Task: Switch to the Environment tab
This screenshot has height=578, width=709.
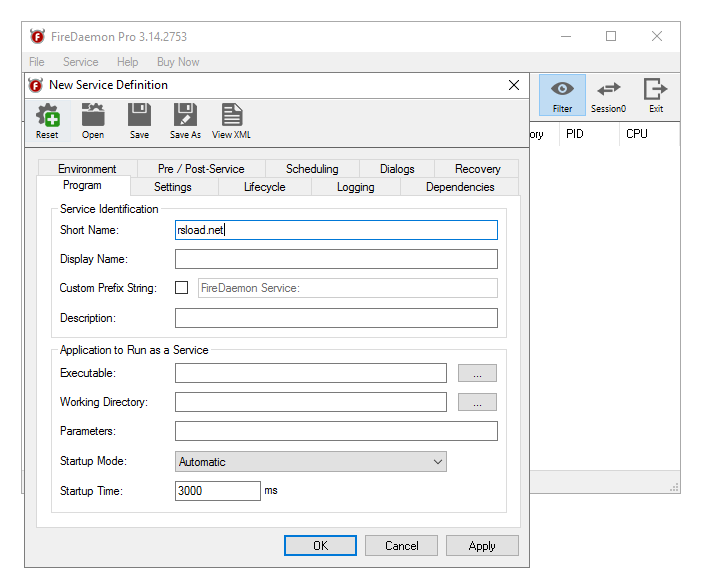Action: (x=87, y=169)
